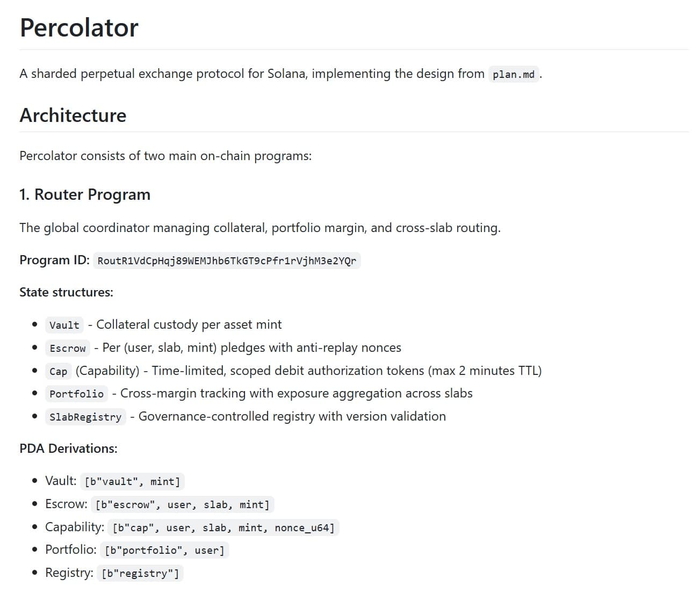Click the SlabRegistry code tag
Screen dimensions: 700x593
[85, 417]
